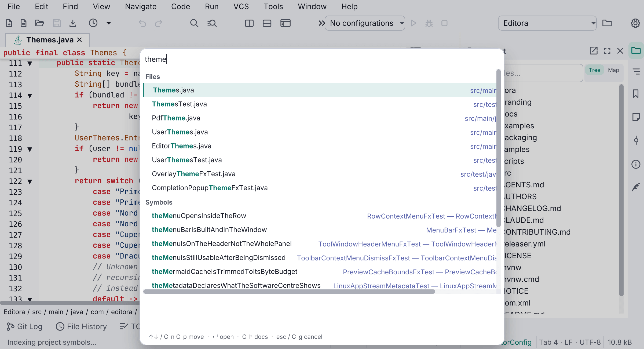Click the UTF-8 encoding status entry
The width and height of the screenshot is (644, 349).
coord(590,342)
